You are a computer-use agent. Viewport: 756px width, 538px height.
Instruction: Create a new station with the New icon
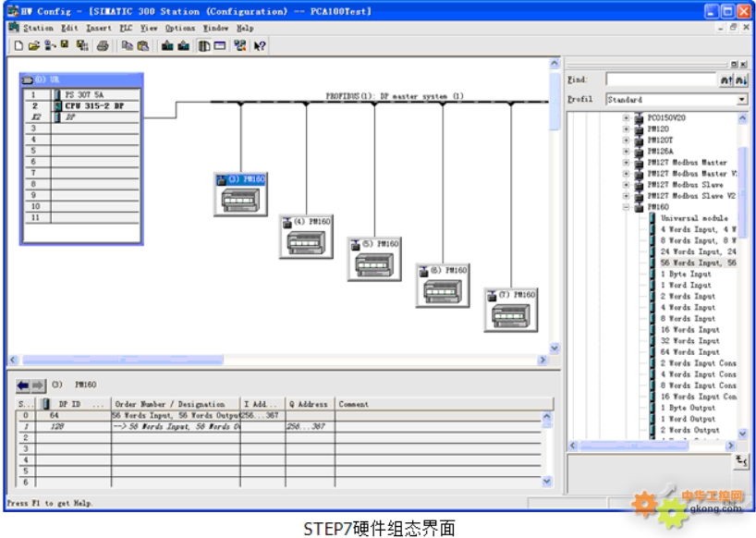pos(18,46)
